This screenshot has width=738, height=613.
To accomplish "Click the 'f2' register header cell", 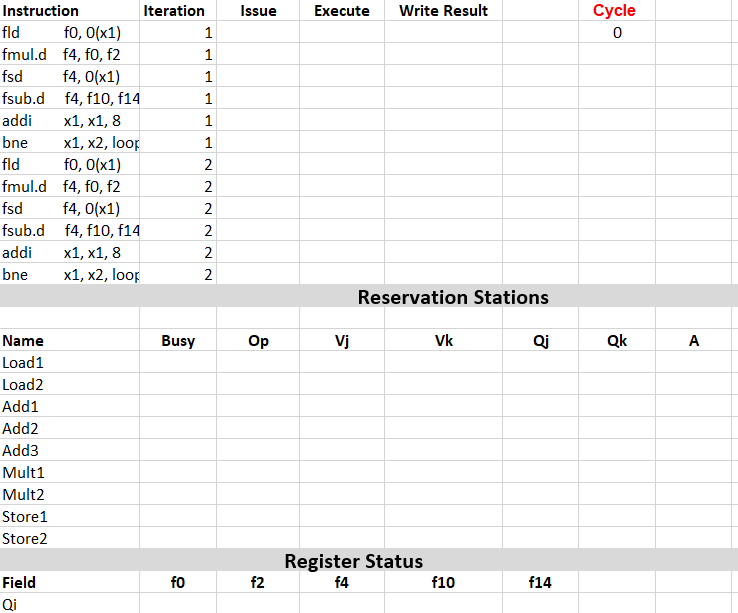I will (x=258, y=582).
